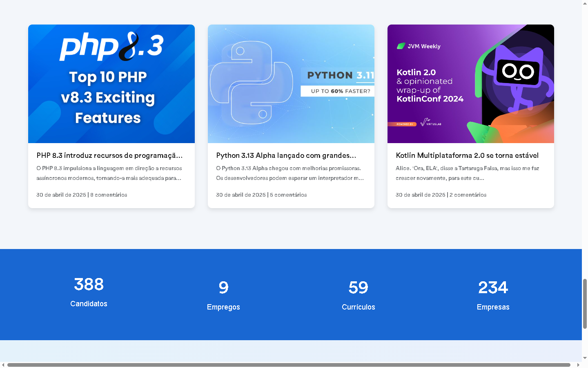Click the horizontal scrollbar right arrow
588x368 pixels.
[578, 365]
